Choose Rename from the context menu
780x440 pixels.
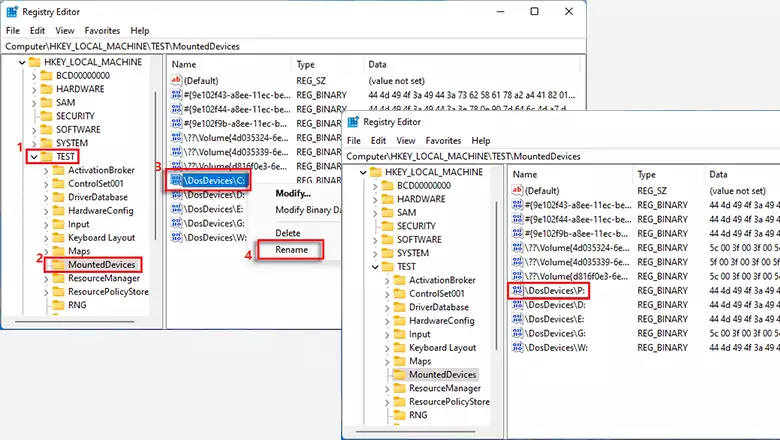(292, 250)
